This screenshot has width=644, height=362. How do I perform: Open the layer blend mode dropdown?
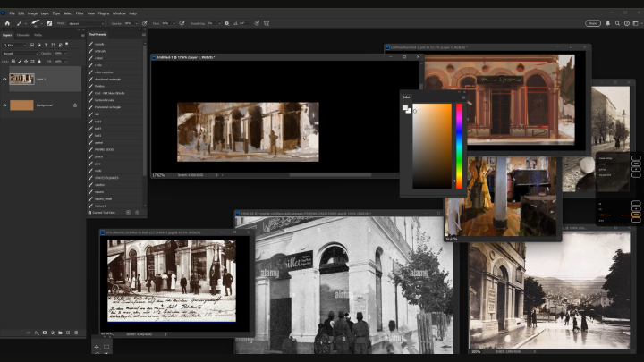pos(20,54)
